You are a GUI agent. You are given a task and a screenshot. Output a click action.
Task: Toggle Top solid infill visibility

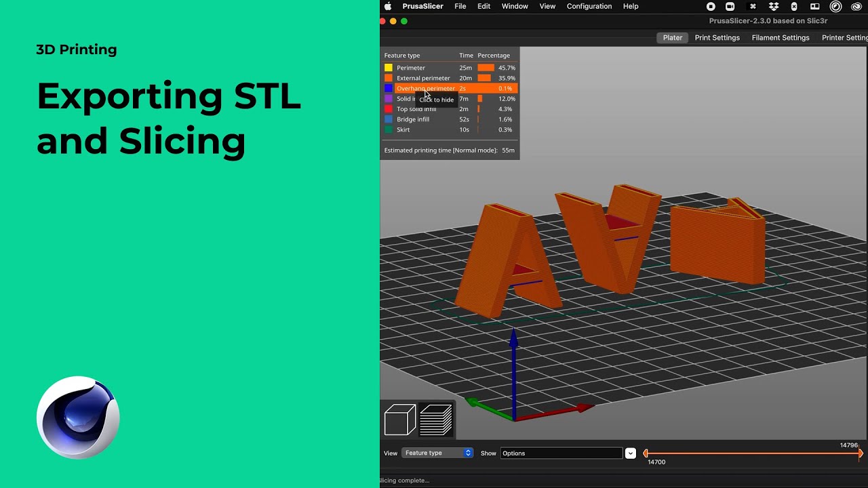click(450, 109)
